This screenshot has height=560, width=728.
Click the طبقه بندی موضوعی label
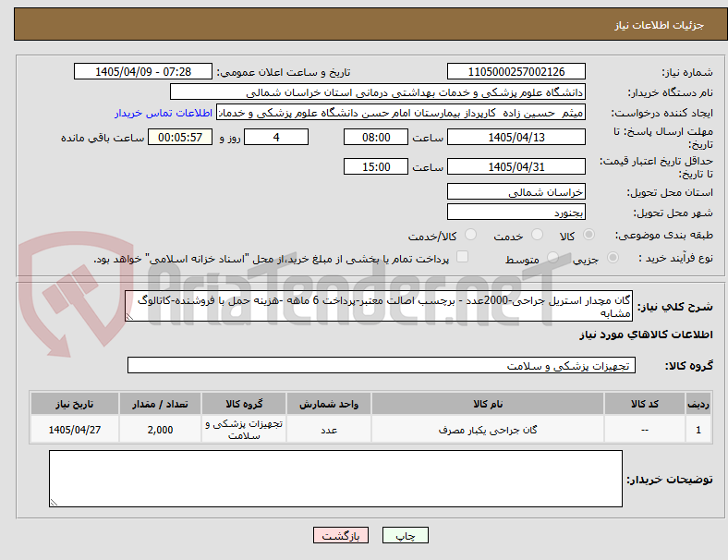(664, 235)
